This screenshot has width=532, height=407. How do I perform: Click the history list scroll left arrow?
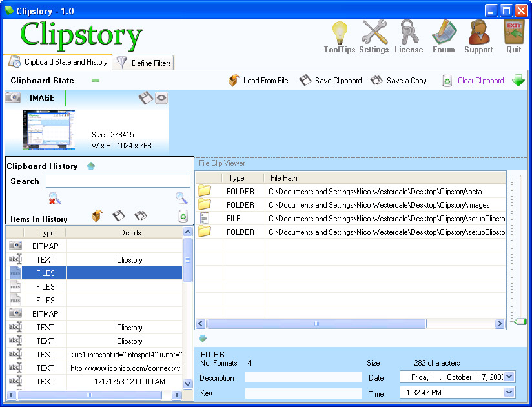click(x=12, y=395)
